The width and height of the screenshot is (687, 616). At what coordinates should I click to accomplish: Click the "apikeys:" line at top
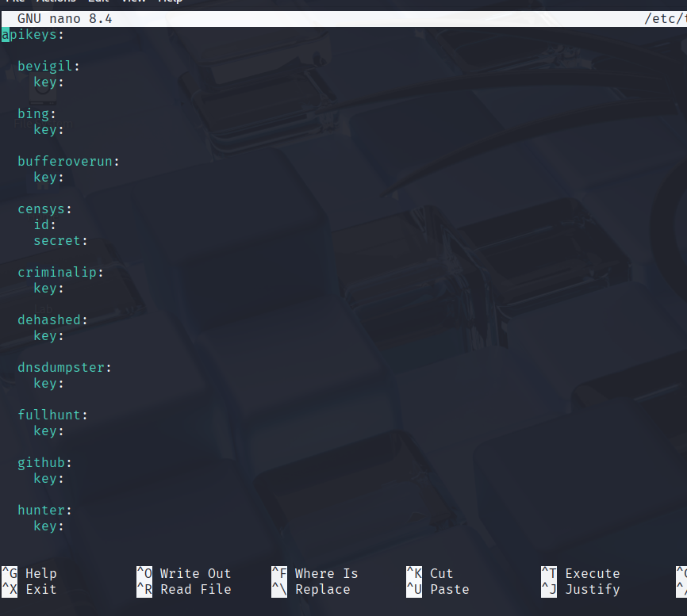tap(33, 35)
